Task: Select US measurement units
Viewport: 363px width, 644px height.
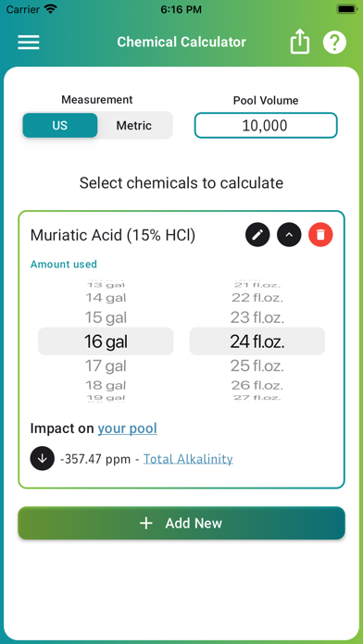Action: click(60, 125)
